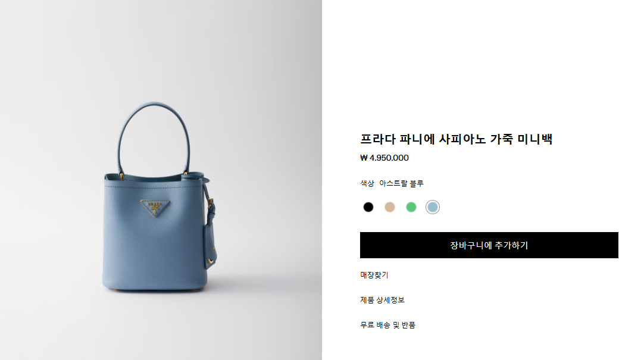644x360 pixels.
Task: Choose the beige color swatch
Action: coord(389,207)
